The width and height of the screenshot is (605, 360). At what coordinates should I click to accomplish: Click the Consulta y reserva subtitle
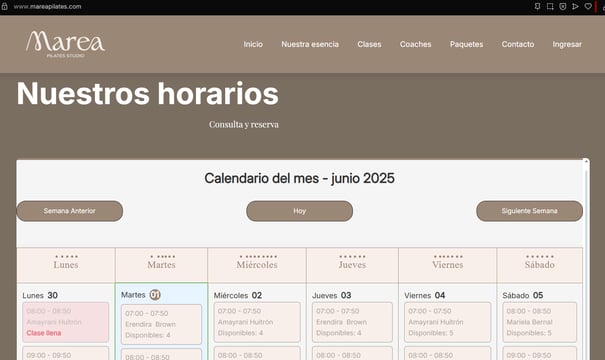[x=244, y=125]
